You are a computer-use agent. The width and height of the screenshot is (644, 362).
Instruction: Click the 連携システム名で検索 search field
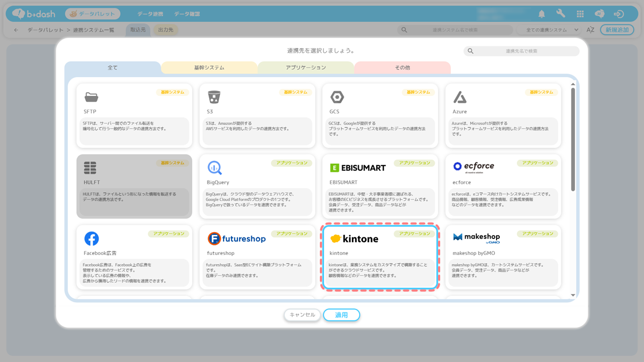(x=455, y=30)
